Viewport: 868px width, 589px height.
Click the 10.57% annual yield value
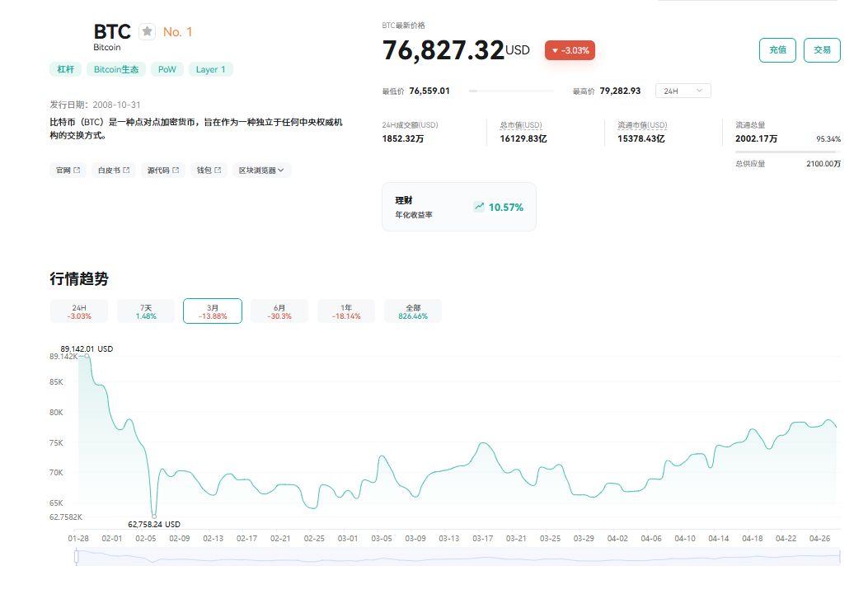[x=506, y=207]
